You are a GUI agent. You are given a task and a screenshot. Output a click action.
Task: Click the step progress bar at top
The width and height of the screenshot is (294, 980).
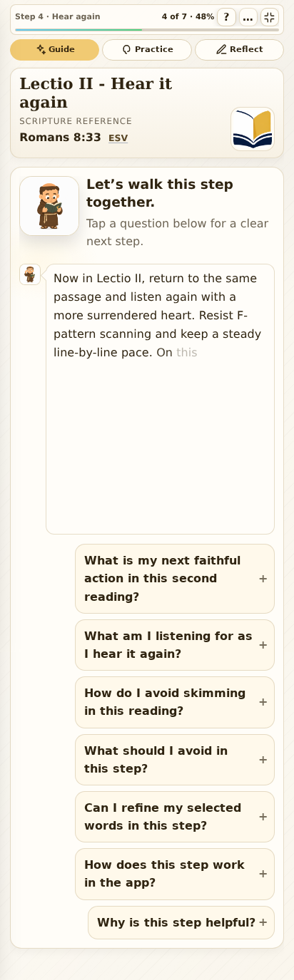[x=147, y=30]
